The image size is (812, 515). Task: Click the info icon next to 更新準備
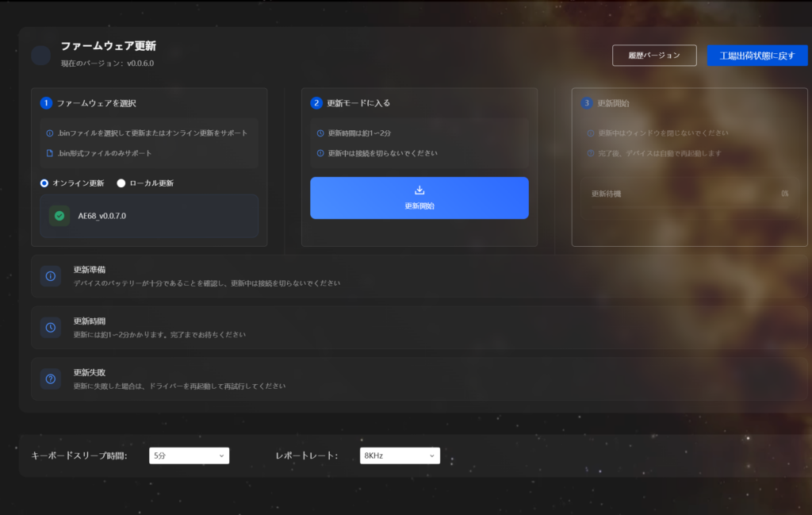point(51,276)
